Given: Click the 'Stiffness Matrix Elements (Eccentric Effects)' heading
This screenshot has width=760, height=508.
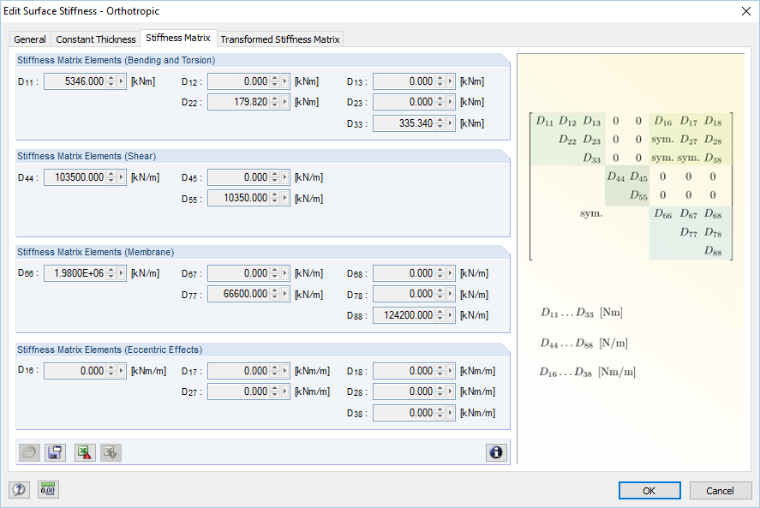Looking at the screenshot, I should tap(110, 350).
